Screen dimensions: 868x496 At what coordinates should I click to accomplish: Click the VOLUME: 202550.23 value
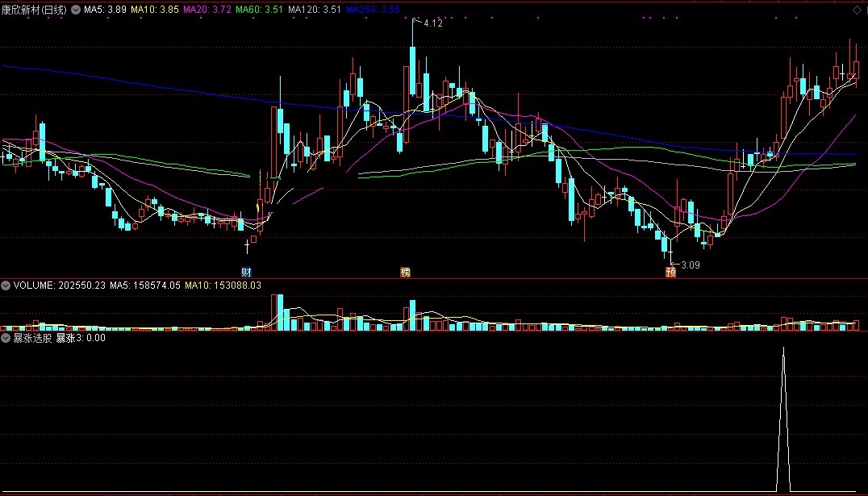pos(59,286)
